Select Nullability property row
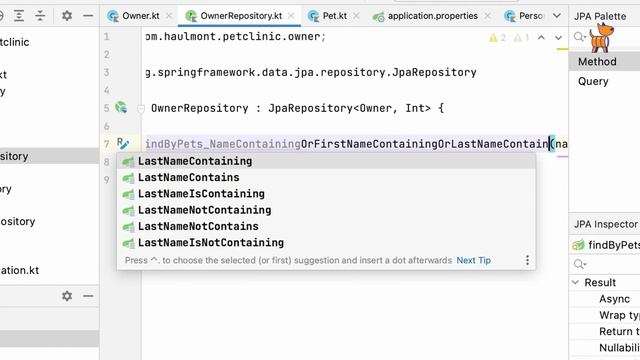Viewport: 640px width, 360px height. (619, 348)
